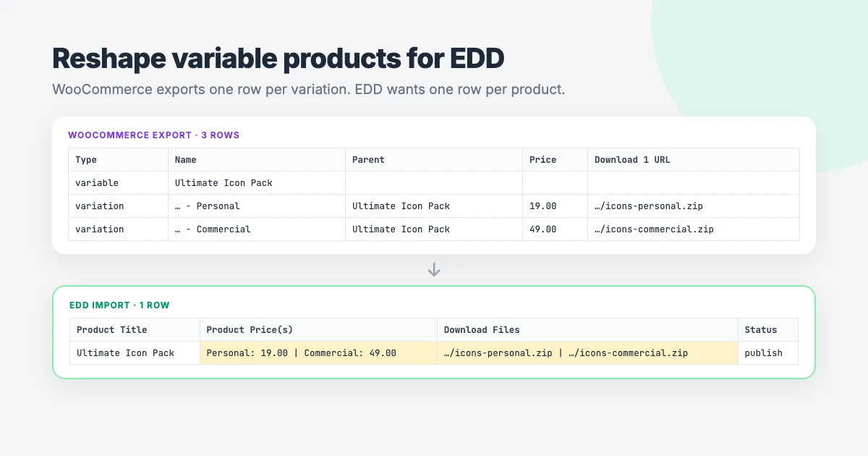Select the 'variable' type cell

point(119,183)
